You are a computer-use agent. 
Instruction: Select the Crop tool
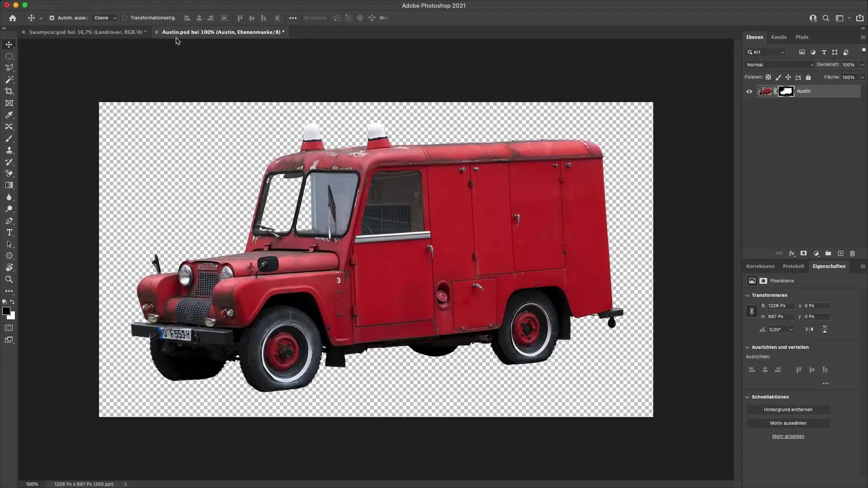click(x=9, y=91)
